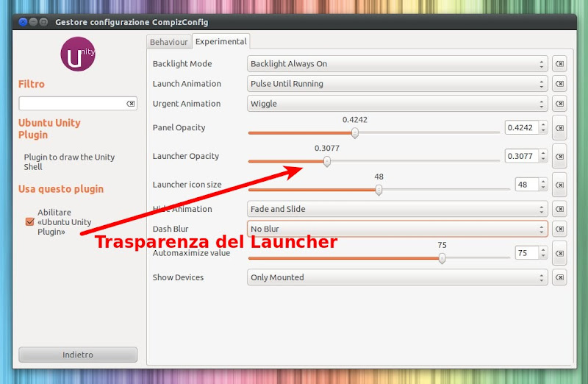Click the Panel Opacity slider handle
The image size is (588, 384).
355,133
